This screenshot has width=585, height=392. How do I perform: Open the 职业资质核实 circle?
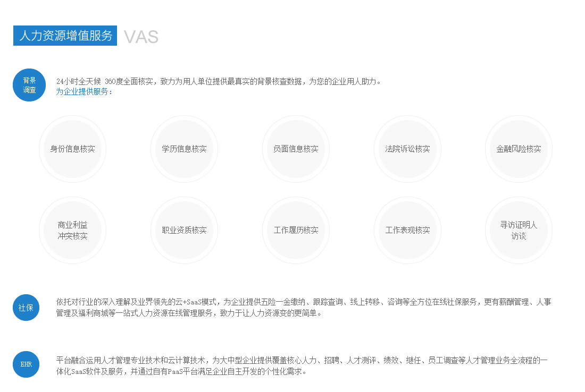184,231
